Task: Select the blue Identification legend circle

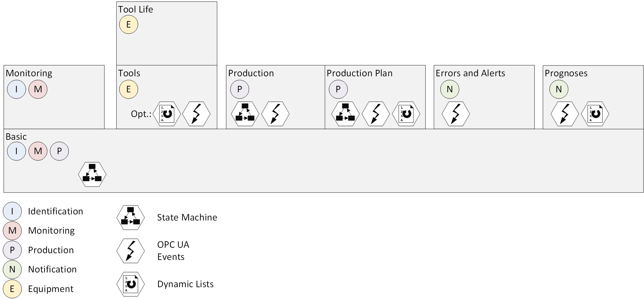Action: (12, 211)
